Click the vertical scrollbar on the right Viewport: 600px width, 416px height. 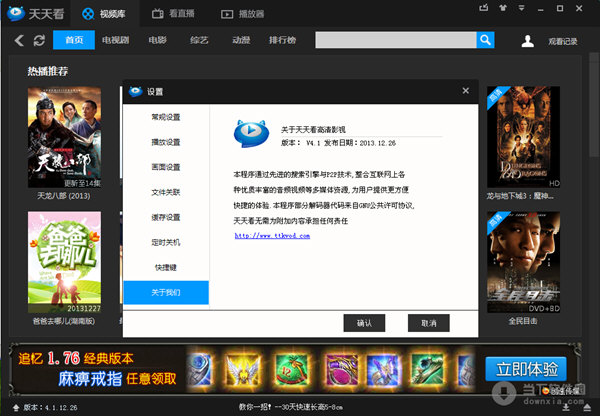(x=594, y=104)
